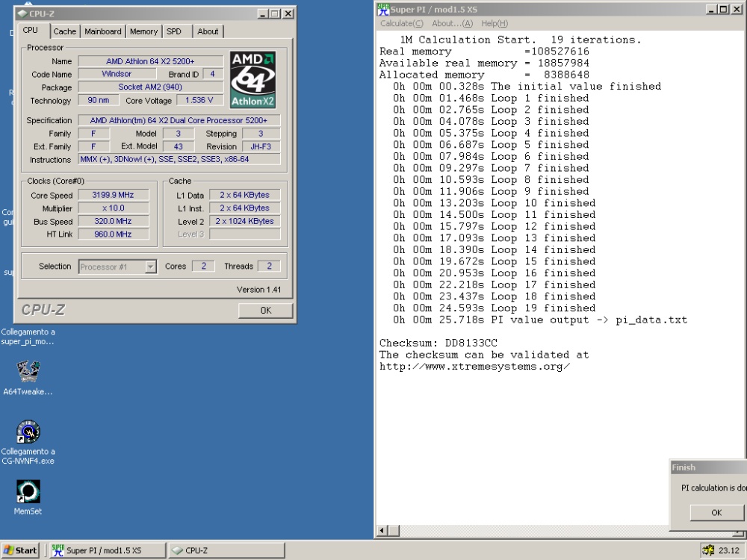Screen dimensions: 747x560
Task: Click the HT Link value 960.0 MHz
Action: pos(114,234)
